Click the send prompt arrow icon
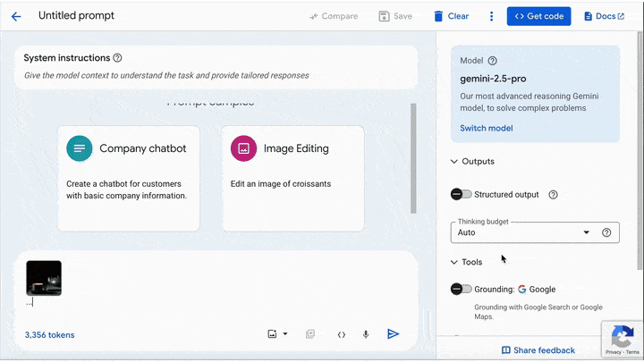This screenshot has width=644, height=362. coord(393,334)
